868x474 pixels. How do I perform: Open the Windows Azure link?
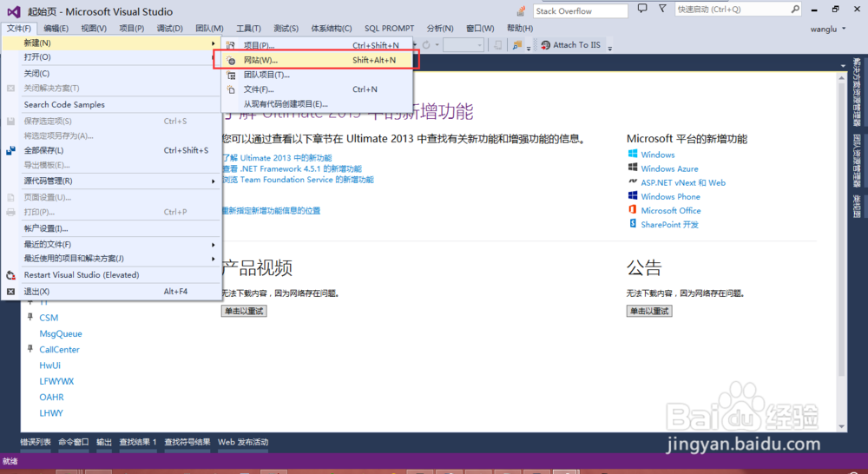point(669,169)
